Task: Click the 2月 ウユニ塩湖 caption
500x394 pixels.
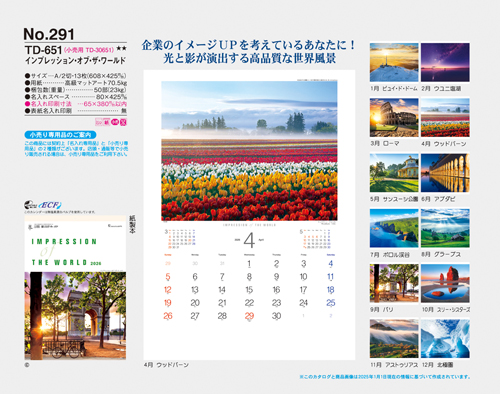Action: (x=441, y=89)
